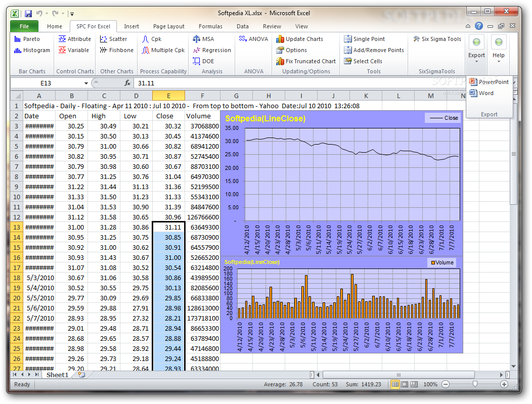532x404 pixels.
Task: Select the Volume bar chart
Action: 342,304
